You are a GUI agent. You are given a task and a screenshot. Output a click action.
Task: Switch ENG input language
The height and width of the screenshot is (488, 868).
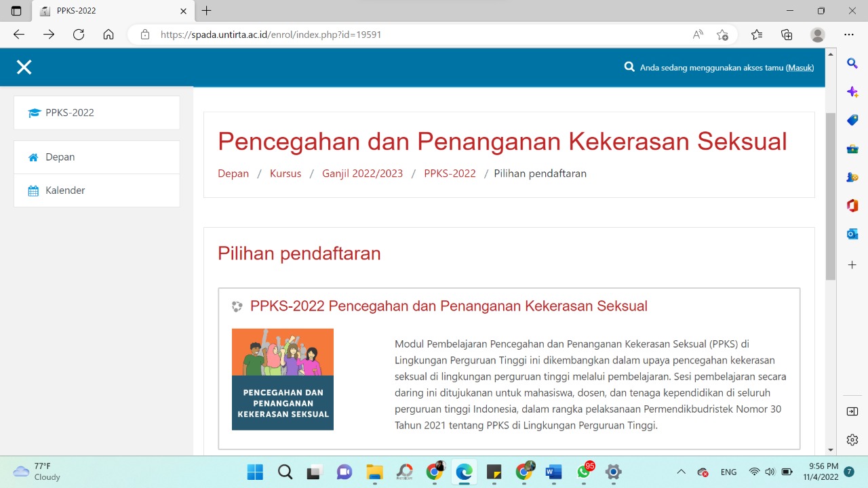click(x=728, y=472)
